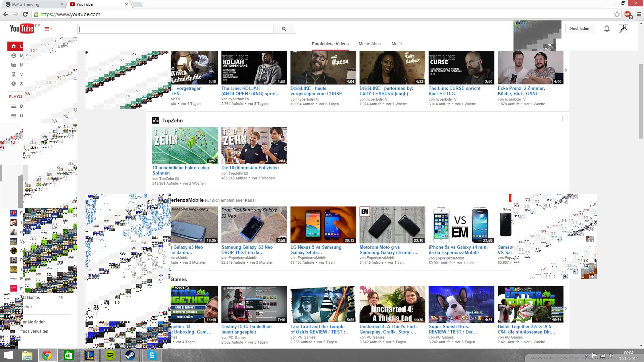Open 'Lara Croft and the Temple of Osiris' title
The width and height of the screenshot is (644, 362).
[x=320, y=329]
